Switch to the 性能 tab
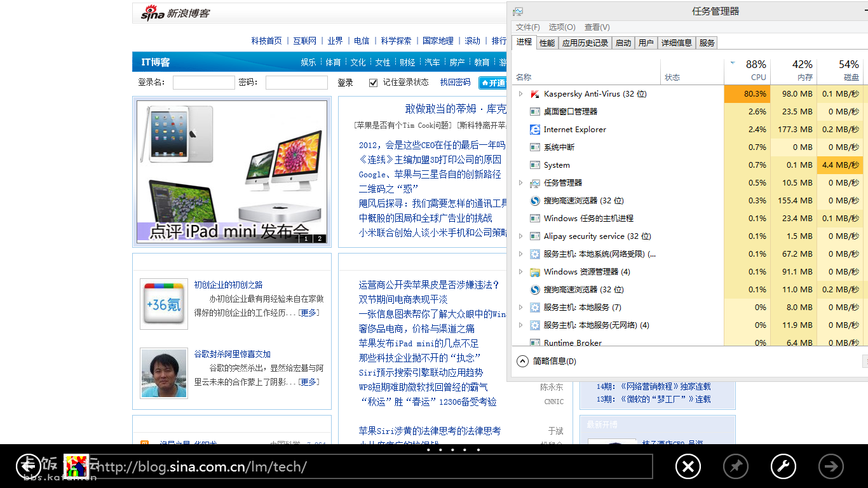The height and width of the screenshot is (488, 868). [x=547, y=43]
